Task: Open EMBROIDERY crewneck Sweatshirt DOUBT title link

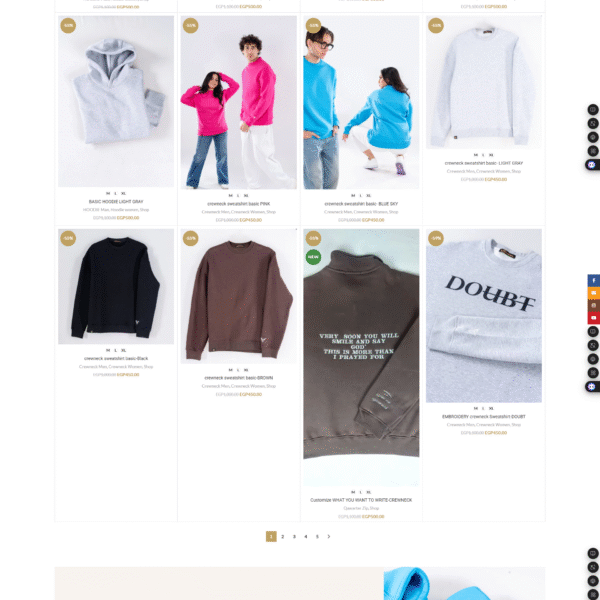Action: pos(484,416)
